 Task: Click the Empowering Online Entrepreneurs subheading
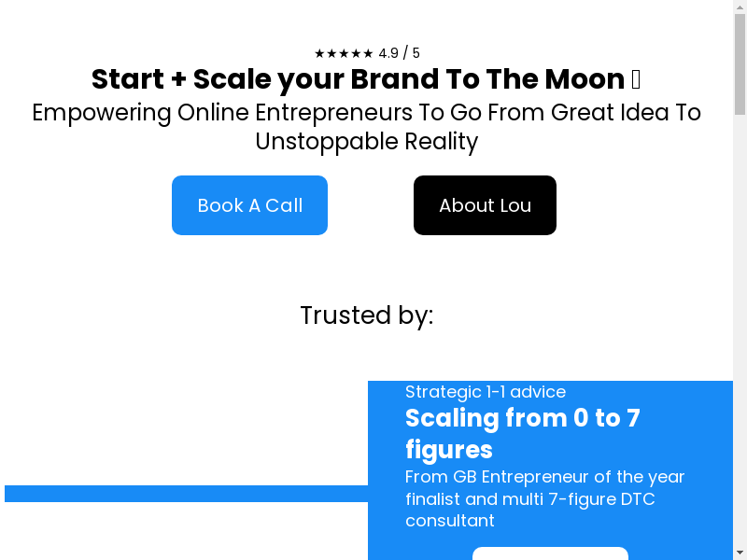click(366, 113)
